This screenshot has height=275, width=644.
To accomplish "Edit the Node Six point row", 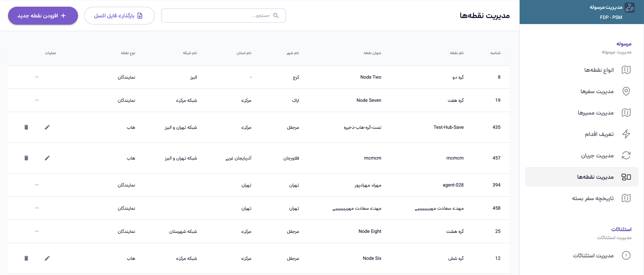I will (x=47, y=258).
